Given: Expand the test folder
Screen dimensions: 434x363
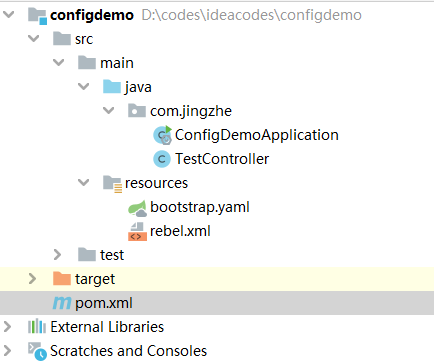Looking at the screenshot, I should 57,255.
